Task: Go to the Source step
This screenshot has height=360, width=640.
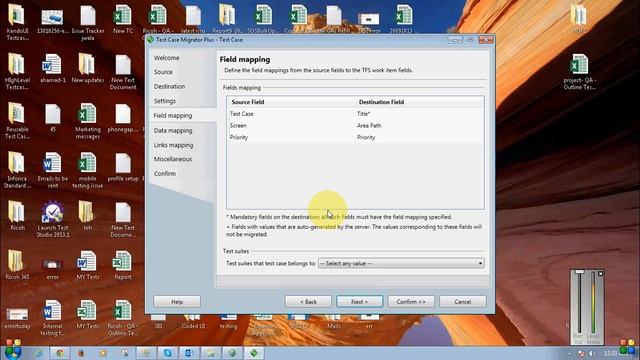Action: (x=163, y=72)
